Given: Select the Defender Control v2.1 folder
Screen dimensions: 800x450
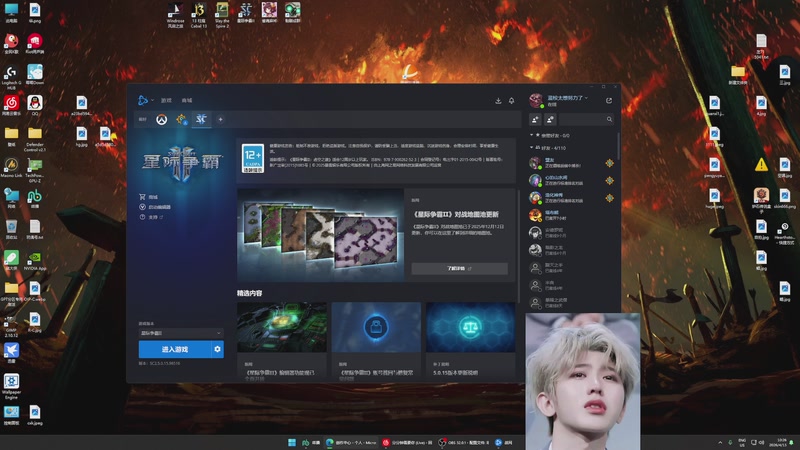Looking at the screenshot, I should (x=35, y=139).
